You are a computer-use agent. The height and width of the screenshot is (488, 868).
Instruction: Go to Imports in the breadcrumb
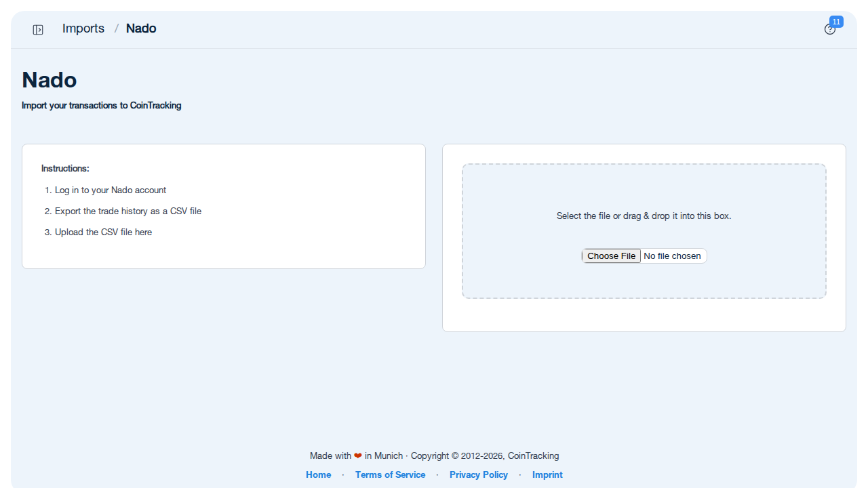(x=83, y=28)
